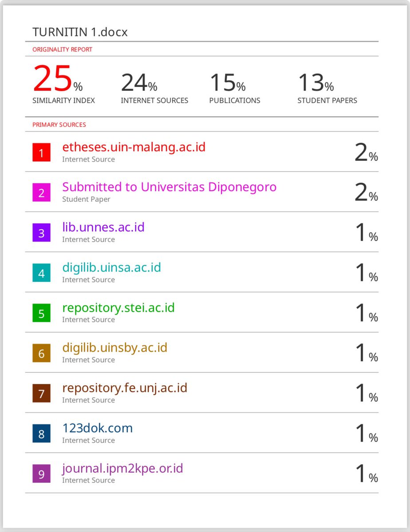
Task: Click the violet source number 9 badge
Action: 41,474
